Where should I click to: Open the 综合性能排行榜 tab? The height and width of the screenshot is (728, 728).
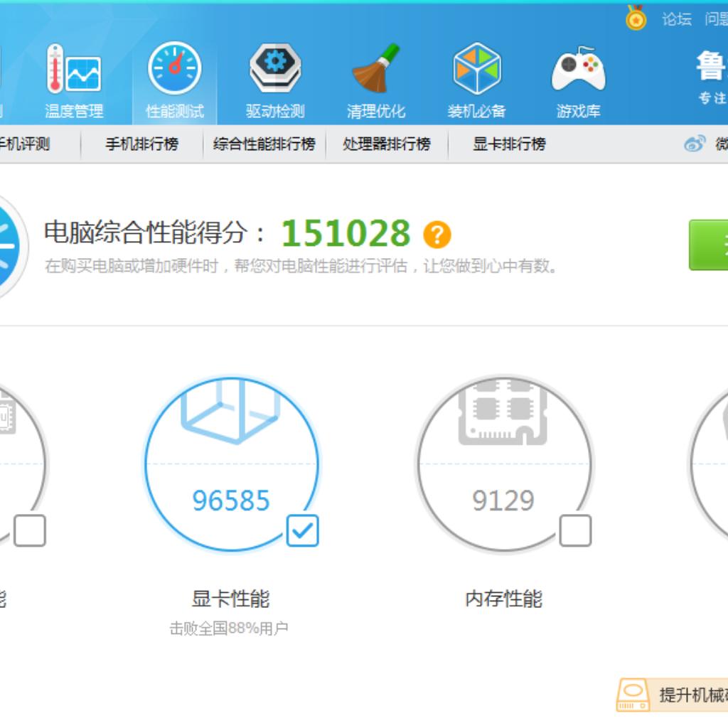click(x=264, y=144)
